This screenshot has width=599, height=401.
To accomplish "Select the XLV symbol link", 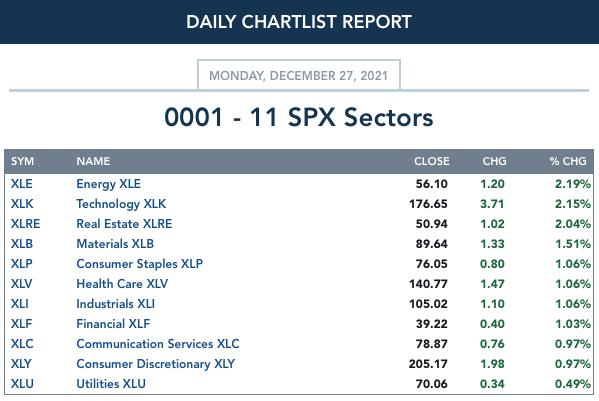I will (x=21, y=284).
